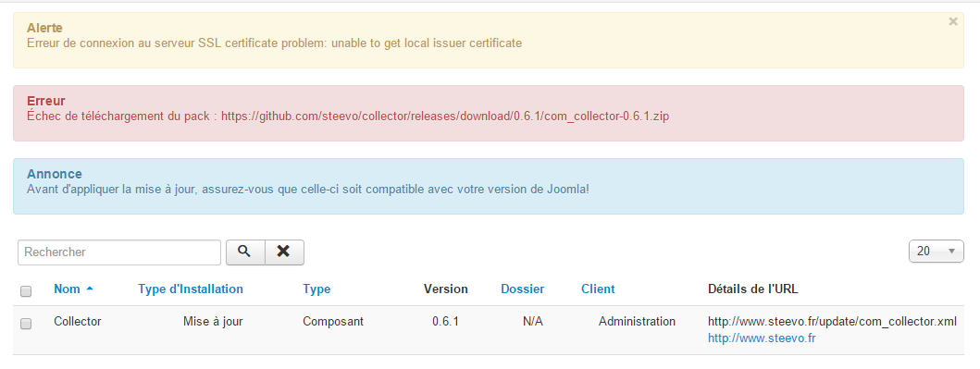Open the 20 items-per-page dropdown
This screenshot has width=980, height=369.
(937, 252)
